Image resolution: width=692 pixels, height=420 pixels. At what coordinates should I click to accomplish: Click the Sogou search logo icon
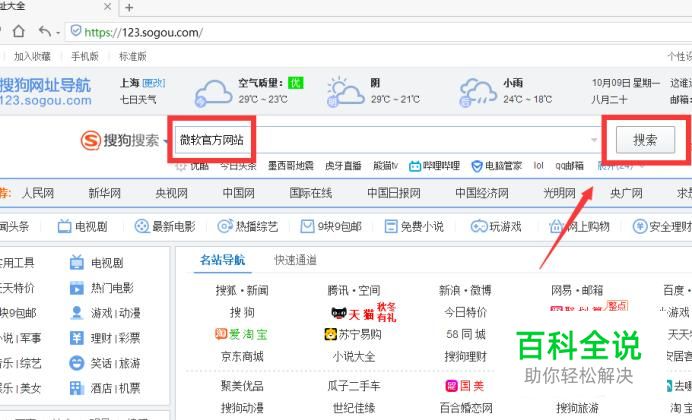tap(90, 140)
